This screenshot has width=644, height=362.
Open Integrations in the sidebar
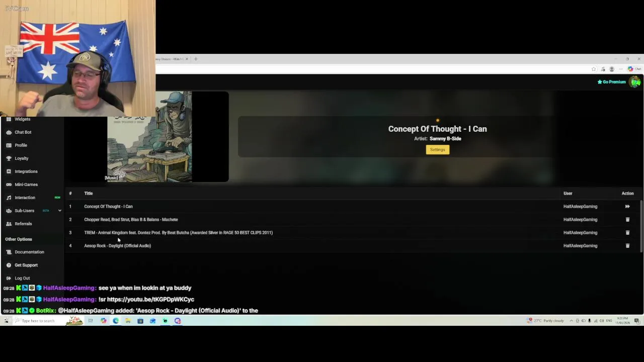(x=26, y=171)
